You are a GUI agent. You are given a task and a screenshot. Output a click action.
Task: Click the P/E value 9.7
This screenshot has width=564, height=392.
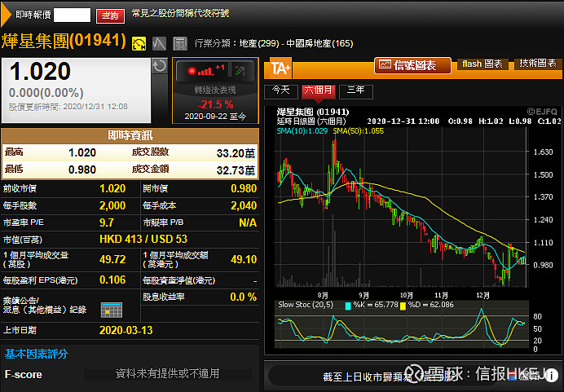tap(107, 222)
